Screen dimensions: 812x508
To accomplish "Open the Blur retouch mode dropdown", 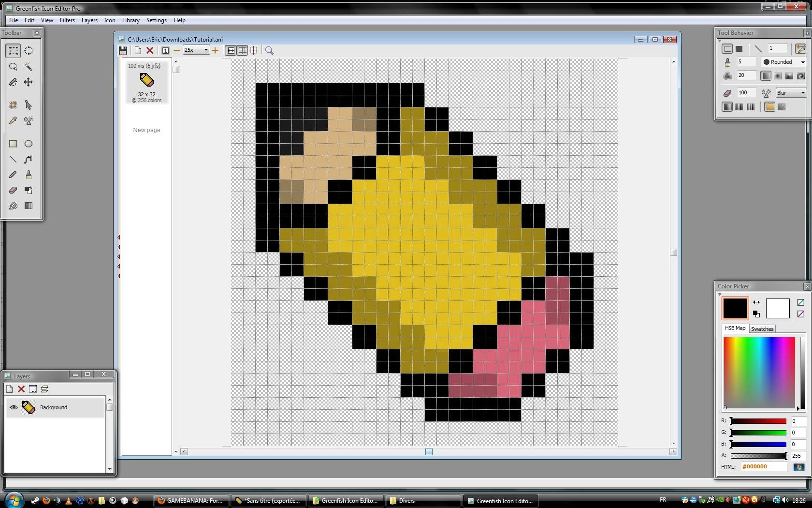I will 803,93.
